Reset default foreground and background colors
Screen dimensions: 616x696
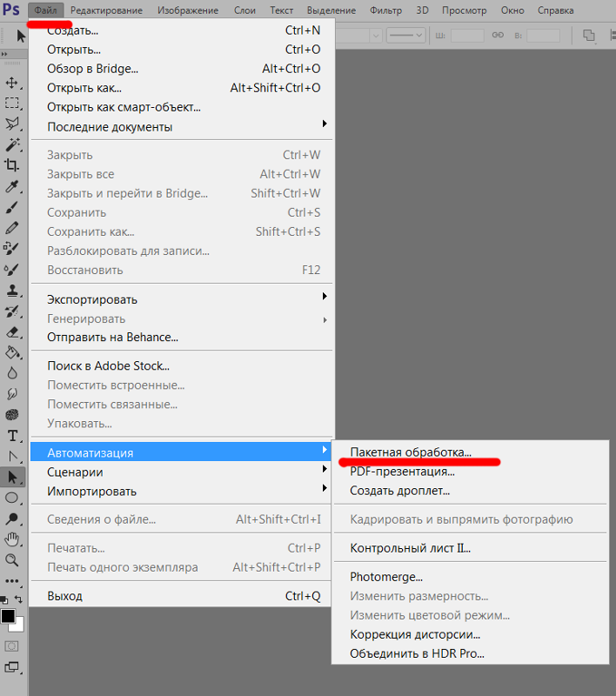(x=4, y=600)
